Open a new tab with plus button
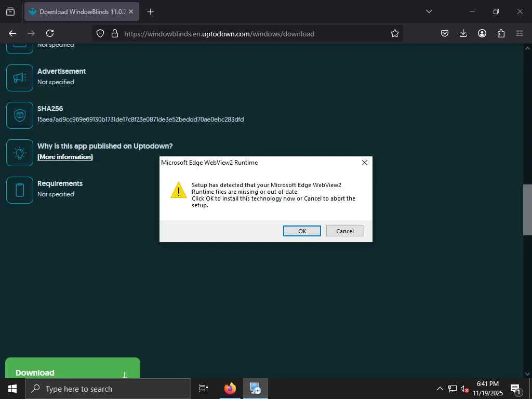This screenshot has width=532, height=399. [x=150, y=12]
